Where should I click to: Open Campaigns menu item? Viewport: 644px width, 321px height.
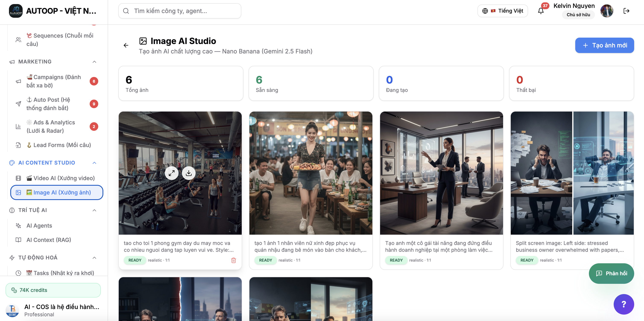click(54, 81)
